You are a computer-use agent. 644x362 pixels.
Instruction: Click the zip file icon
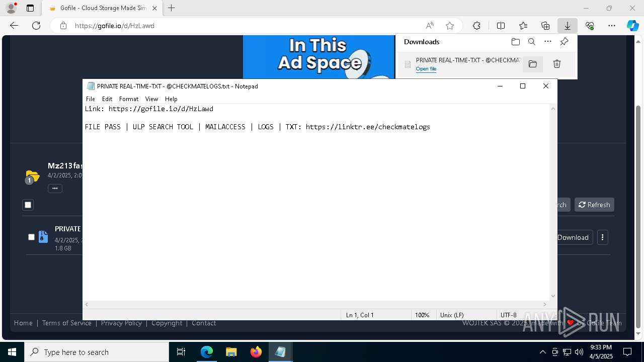[x=43, y=237]
